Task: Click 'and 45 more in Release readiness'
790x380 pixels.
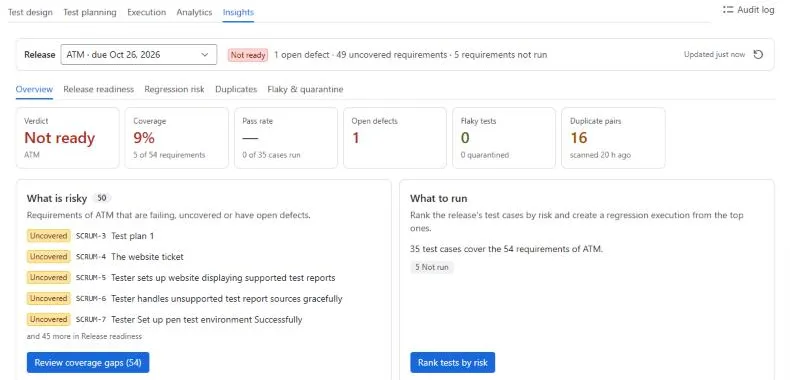Action: 84,336
